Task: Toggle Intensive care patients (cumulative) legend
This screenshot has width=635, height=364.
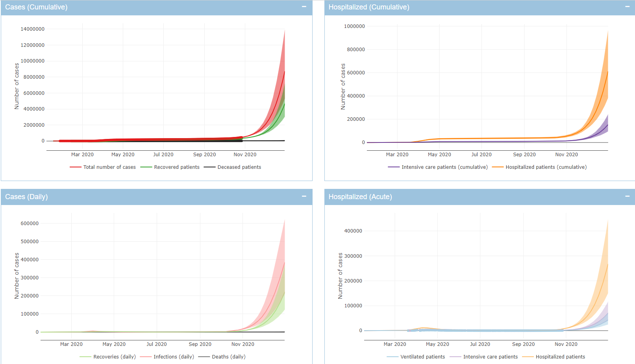Action: point(444,167)
